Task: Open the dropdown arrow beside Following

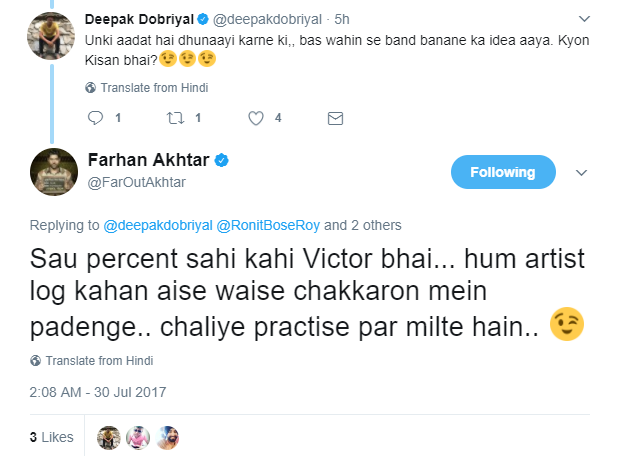Action: [x=582, y=172]
